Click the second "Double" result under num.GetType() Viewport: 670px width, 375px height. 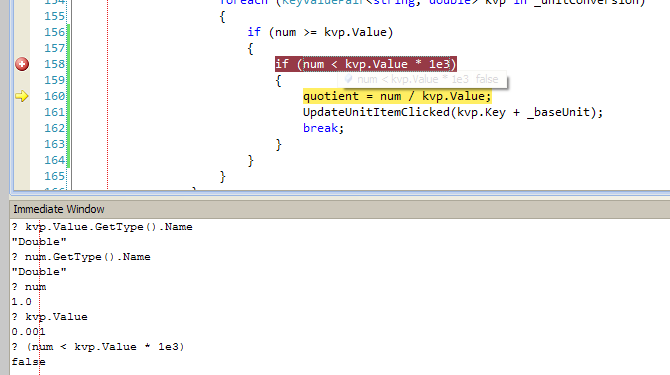click(x=39, y=272)
